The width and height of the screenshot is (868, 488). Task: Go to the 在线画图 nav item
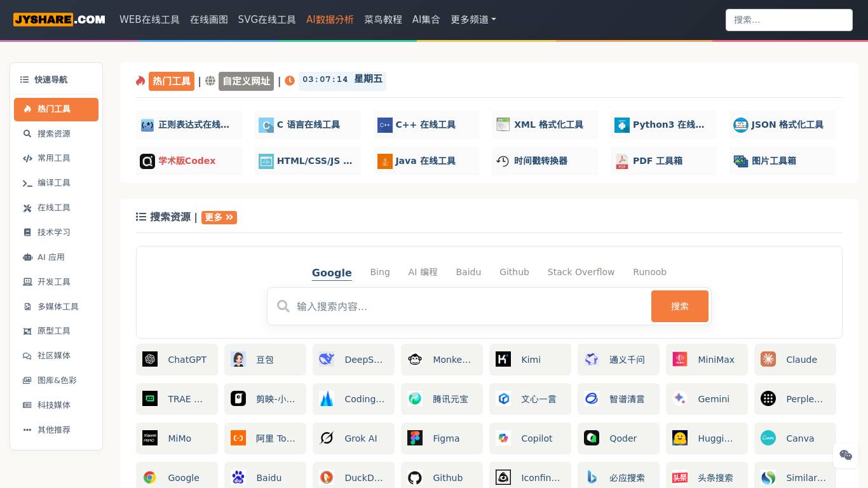point(209,20)
